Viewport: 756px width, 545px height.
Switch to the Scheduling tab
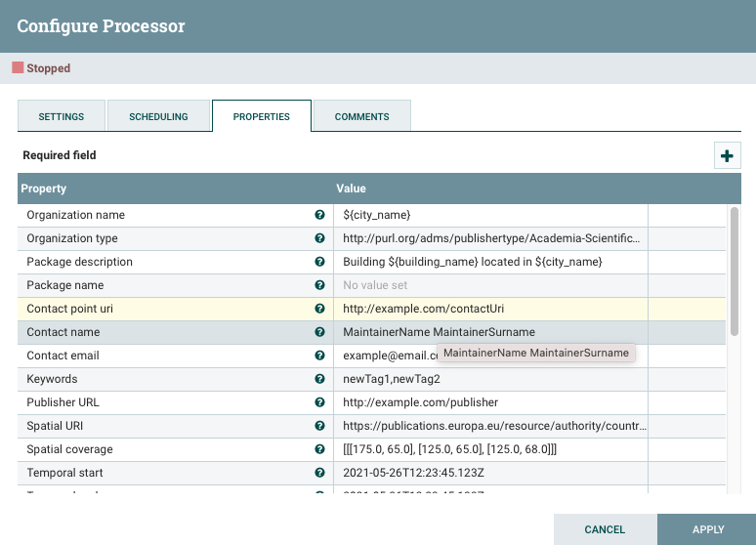click(158, 116)
